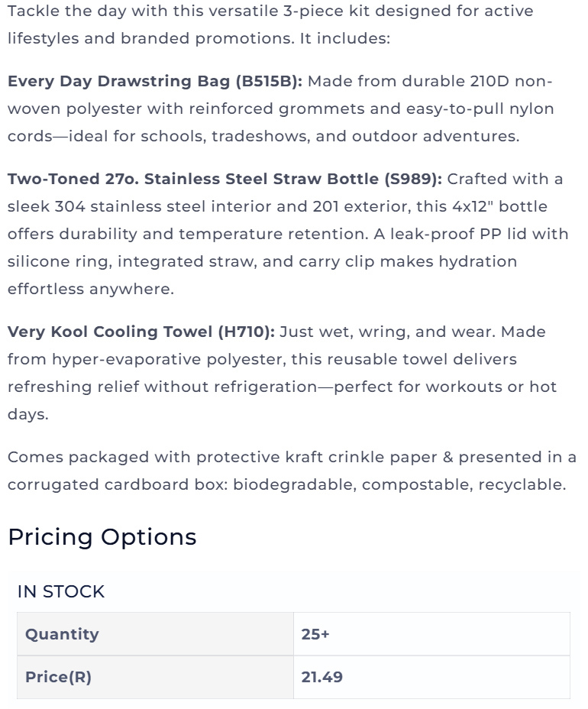The width and height of the screenshot is (588, 709).
Task: Click the Every Day Drawstring Bag (B515B) title
Action: [x=155, y=82]
